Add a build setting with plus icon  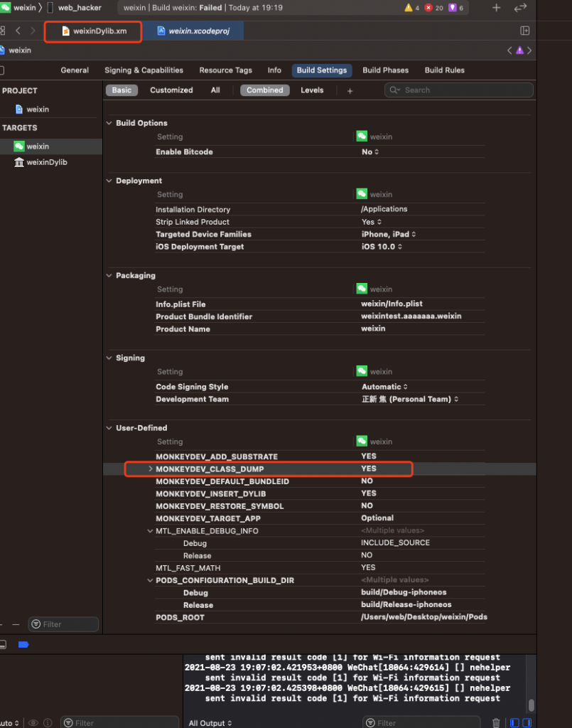pos(350,90)
